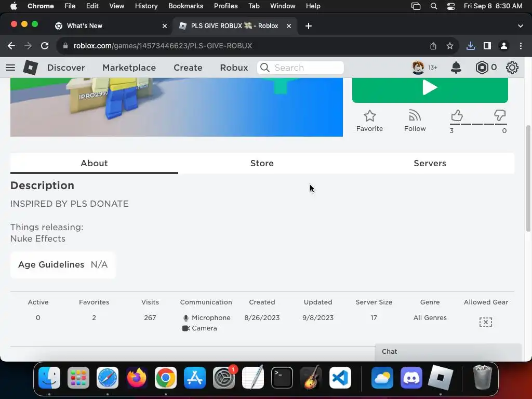This screenshot has height=399, width=532.
Task: Click the green Play button
Action: (430, 90)
